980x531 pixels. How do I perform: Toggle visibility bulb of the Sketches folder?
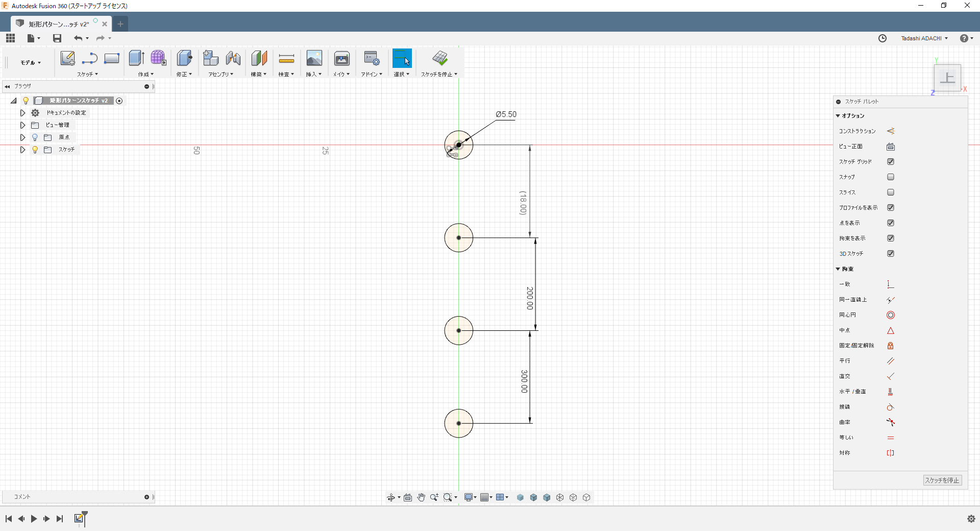[x=35, y=150]
